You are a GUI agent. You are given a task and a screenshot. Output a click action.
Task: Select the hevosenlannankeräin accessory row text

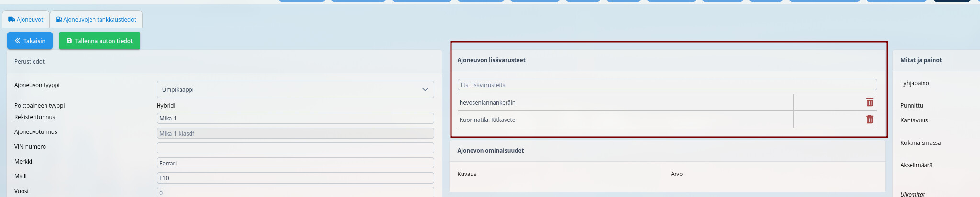[x=487, y=102]
